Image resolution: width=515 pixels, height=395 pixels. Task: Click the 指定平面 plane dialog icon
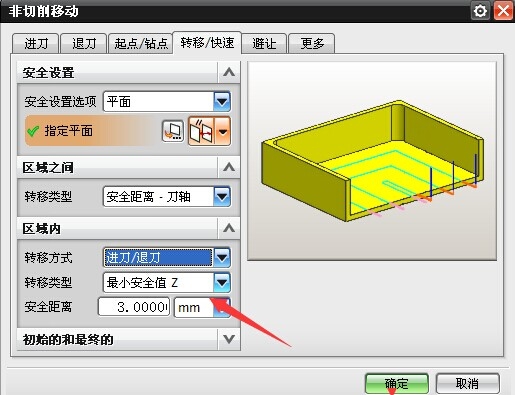coord(173,131)
